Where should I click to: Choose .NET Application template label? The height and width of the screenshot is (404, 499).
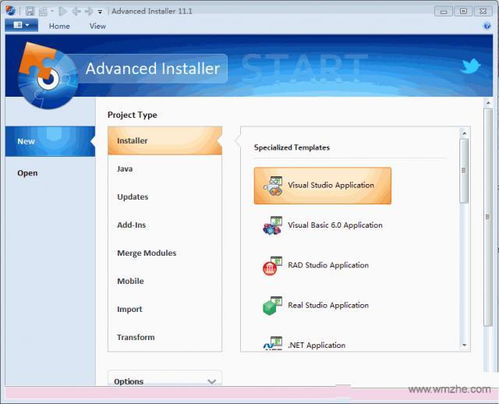click(316, 345)
